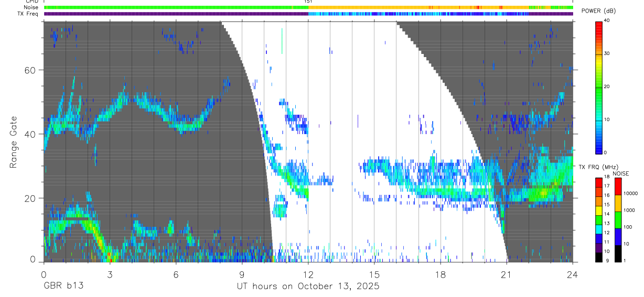Click the power scale value 30
The width and height of the screenshot is (644, 297).
tap(607, 54)
